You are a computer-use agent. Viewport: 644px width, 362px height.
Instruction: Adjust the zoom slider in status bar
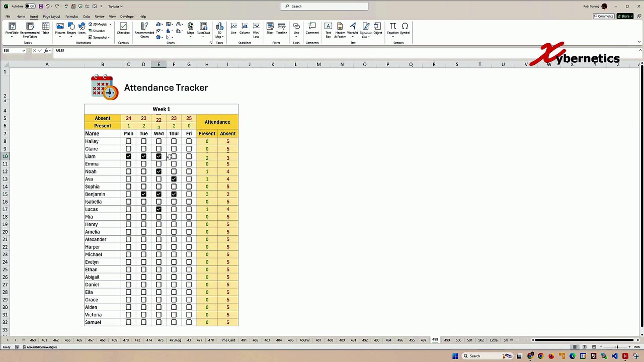(617, 347)
